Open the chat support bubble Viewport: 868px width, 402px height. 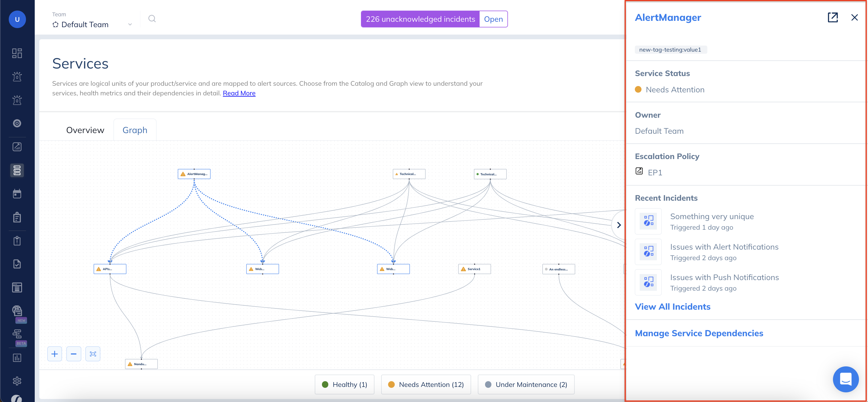pos(845,379)
